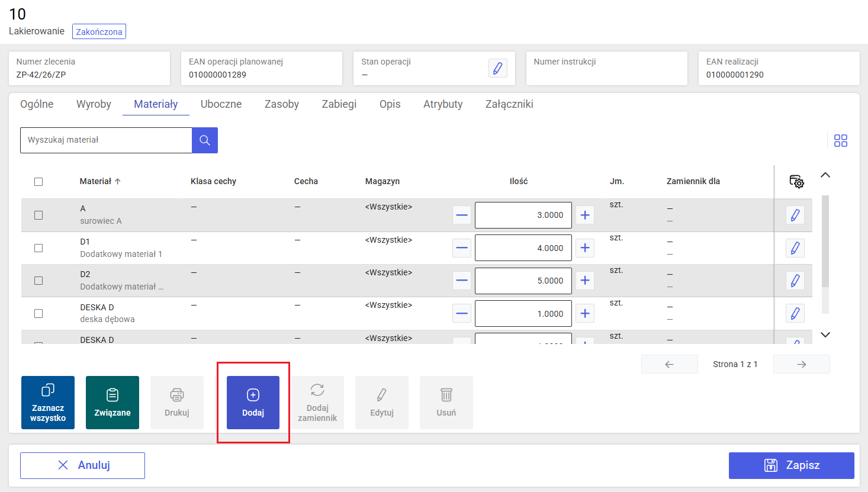
Task: Click the Zapisz save button
Action: (792, 465)
